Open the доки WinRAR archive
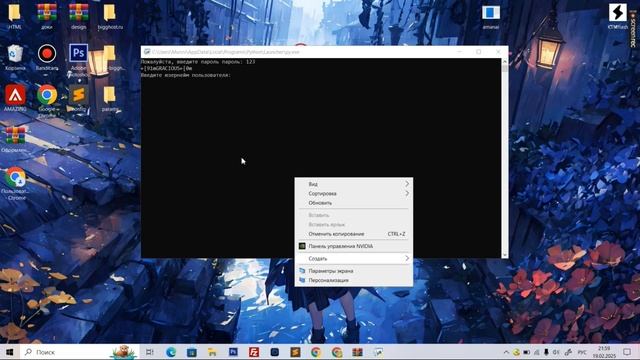Screen dimensions: 640x360 click(47, 16)
